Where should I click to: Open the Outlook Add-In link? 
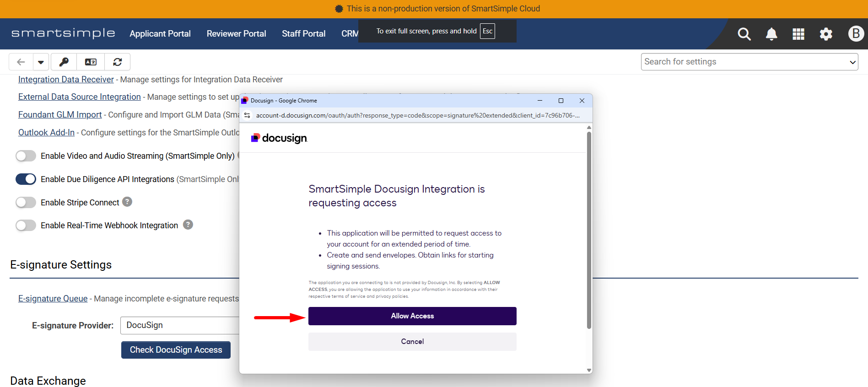(x=46, y=133)
